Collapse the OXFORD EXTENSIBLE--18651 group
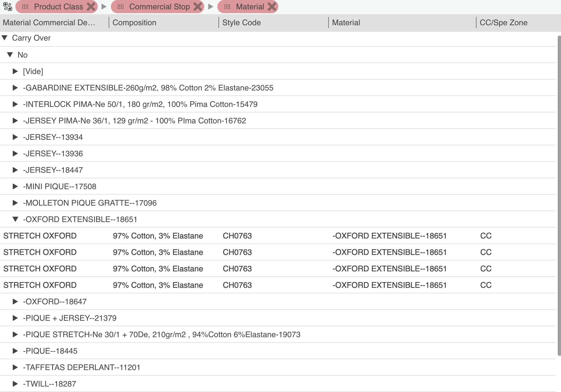Image resolution: width=561 pixels, height=392 pixels. [15, 219]
